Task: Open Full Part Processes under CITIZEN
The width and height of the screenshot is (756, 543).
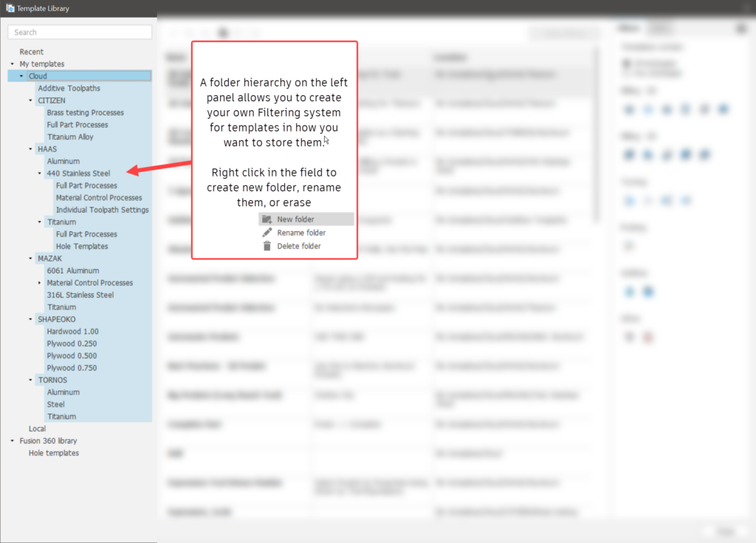Action: coord(78,125)
